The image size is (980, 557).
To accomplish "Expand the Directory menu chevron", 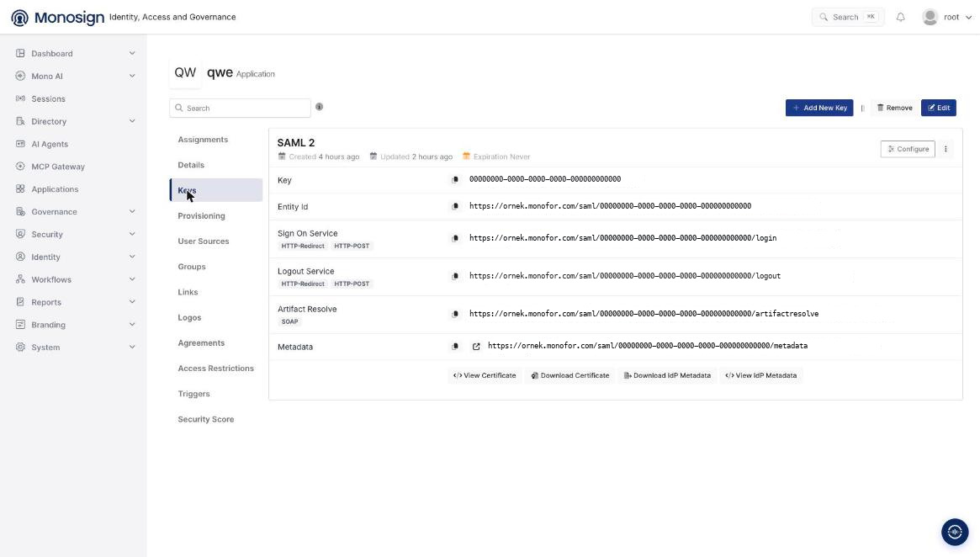I will coord(132,121).
